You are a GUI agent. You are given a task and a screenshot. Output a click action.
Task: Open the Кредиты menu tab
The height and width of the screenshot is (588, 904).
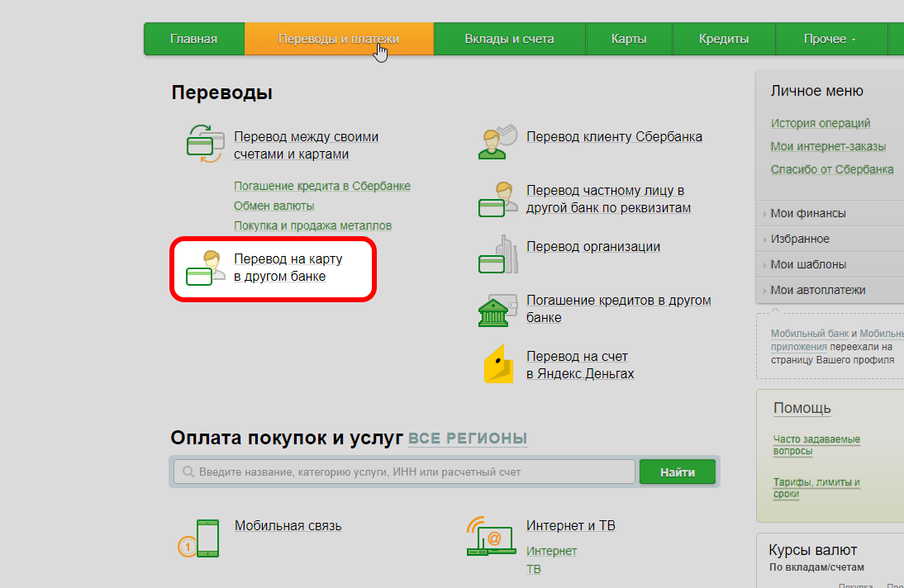pos(723,39)
